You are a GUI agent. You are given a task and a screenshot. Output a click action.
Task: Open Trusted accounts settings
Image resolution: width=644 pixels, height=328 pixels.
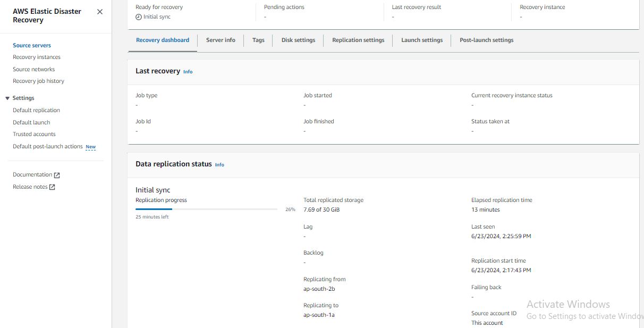(x=34, y=134)
